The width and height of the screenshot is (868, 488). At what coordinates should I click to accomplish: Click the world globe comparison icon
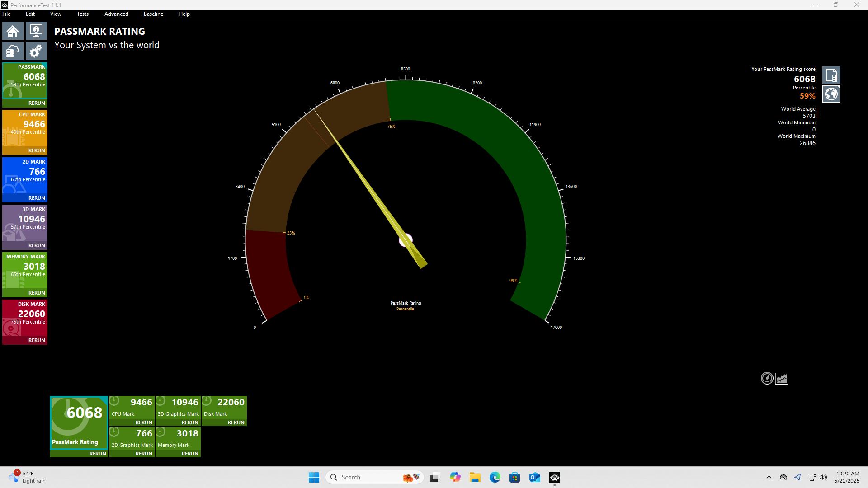pyautogui.click(x=831, y=94)
